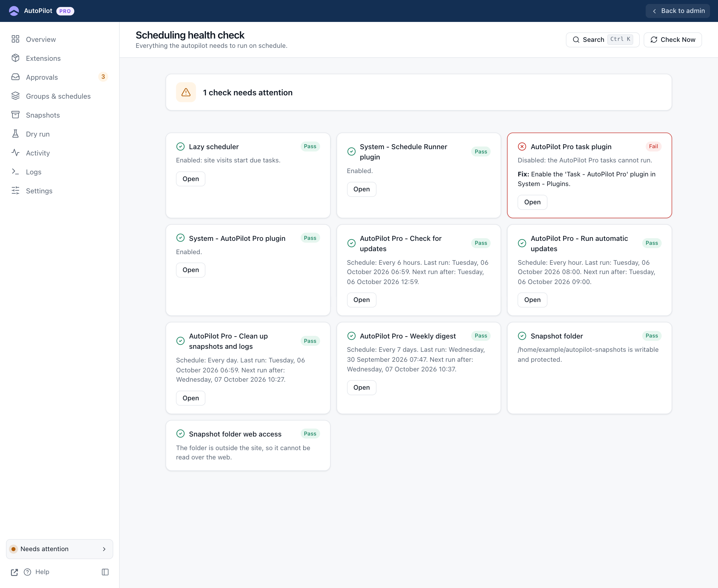This screenshot has width=718, height=588.
Task: Click the PRO badge in header
Action: [x=65, y=11]
